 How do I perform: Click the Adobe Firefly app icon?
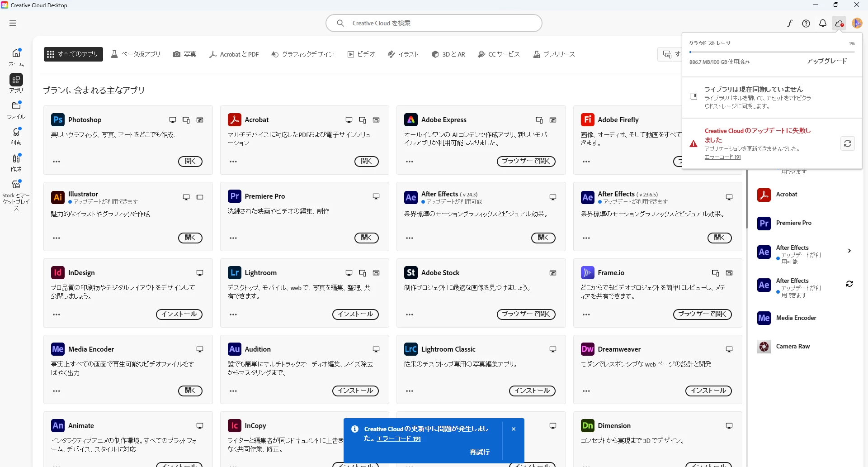pyautogui.click(x=587, y=119)
